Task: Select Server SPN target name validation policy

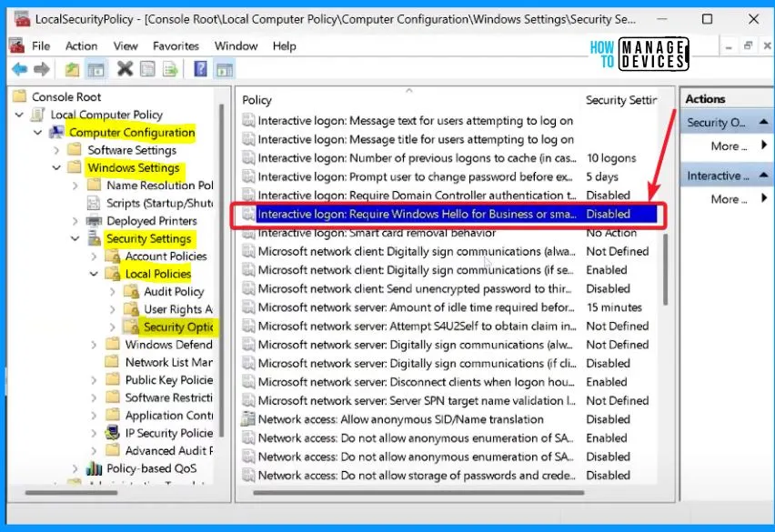Action: pos(448,401)
